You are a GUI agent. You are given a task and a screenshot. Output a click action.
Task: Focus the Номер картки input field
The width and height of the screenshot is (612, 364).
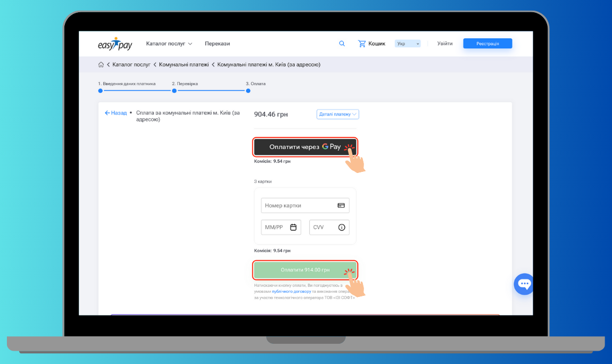click(x=298, y=205)
